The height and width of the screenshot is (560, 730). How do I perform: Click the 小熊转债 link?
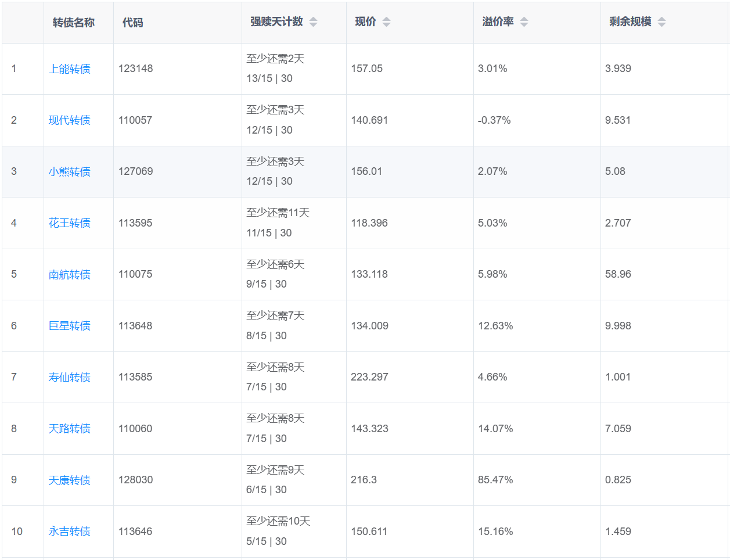(70, 172)
